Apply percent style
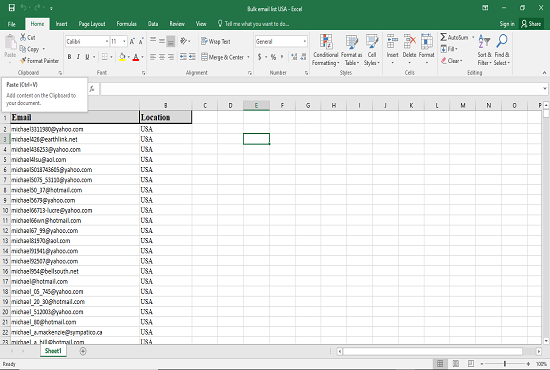550x370 pixels. 273,57
